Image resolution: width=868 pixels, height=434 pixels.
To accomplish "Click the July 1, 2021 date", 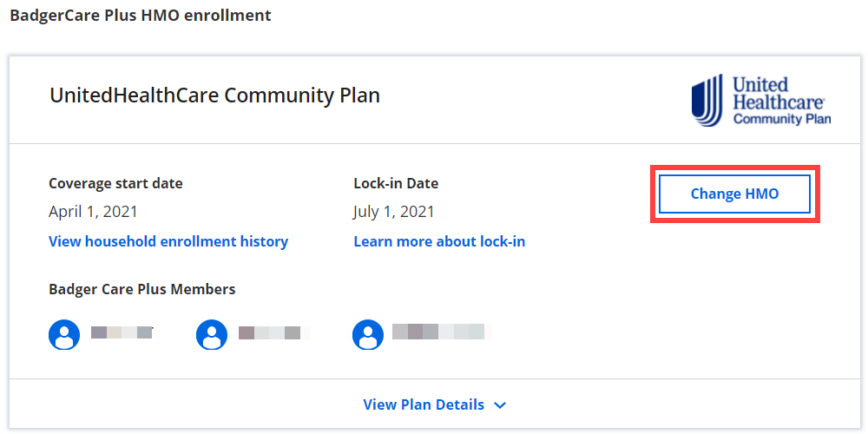I will pos(394,212).
